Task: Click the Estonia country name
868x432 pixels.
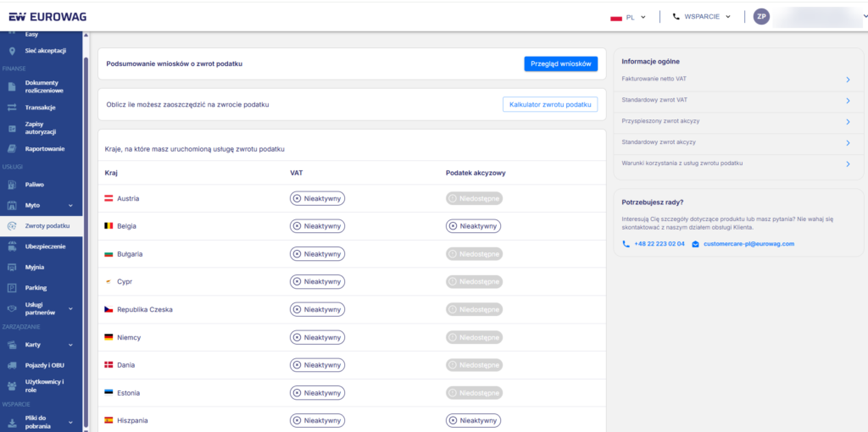Action: (129, 393)
